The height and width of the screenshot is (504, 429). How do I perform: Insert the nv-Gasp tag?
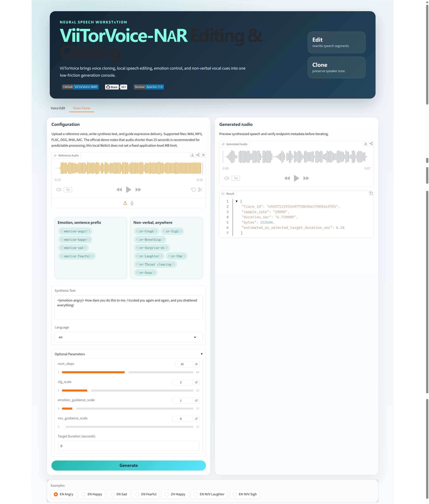[x=146, y=273]
